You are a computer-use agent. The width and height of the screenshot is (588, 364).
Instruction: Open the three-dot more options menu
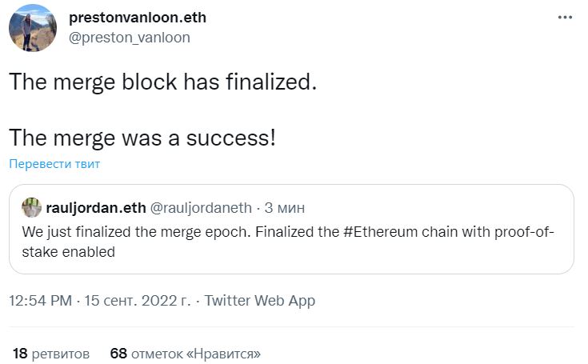(565, 18)
